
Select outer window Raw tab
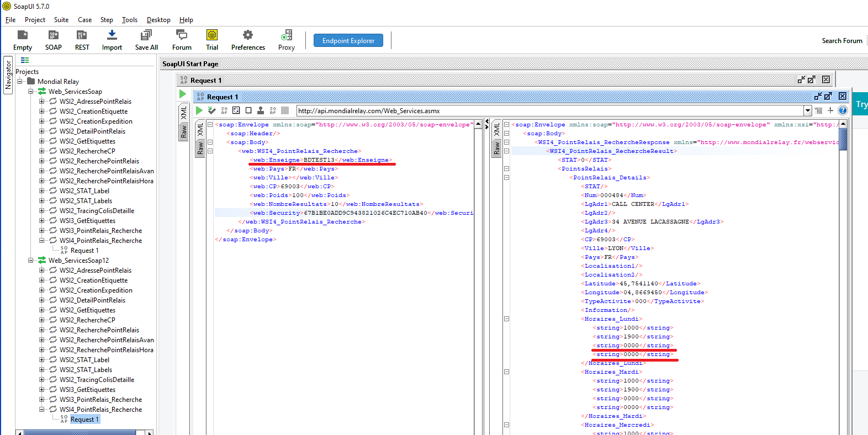click(x=184, y=131)
